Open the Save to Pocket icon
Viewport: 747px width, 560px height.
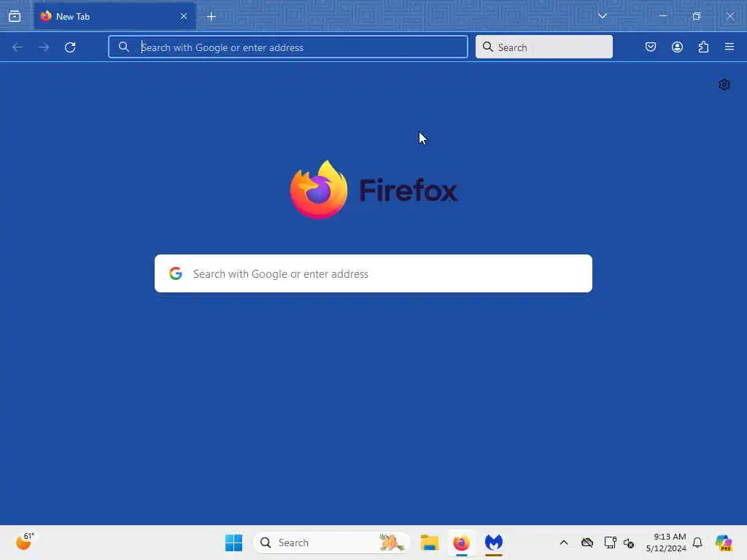(650, 47)
